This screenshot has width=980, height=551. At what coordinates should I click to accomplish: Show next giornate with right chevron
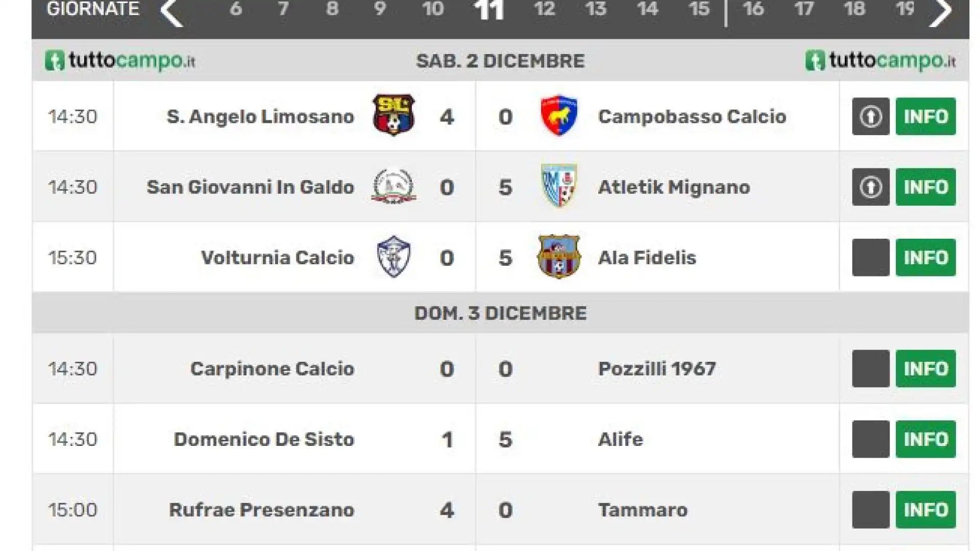(940, 11)
